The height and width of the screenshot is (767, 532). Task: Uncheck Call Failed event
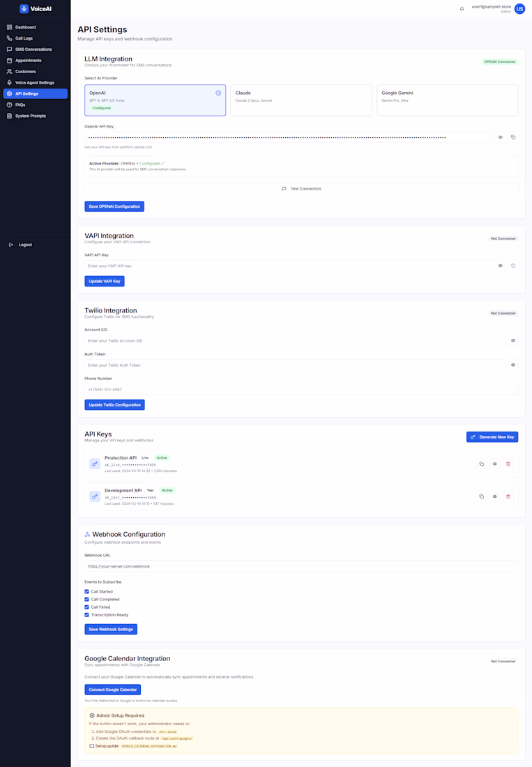click(86, 607)
